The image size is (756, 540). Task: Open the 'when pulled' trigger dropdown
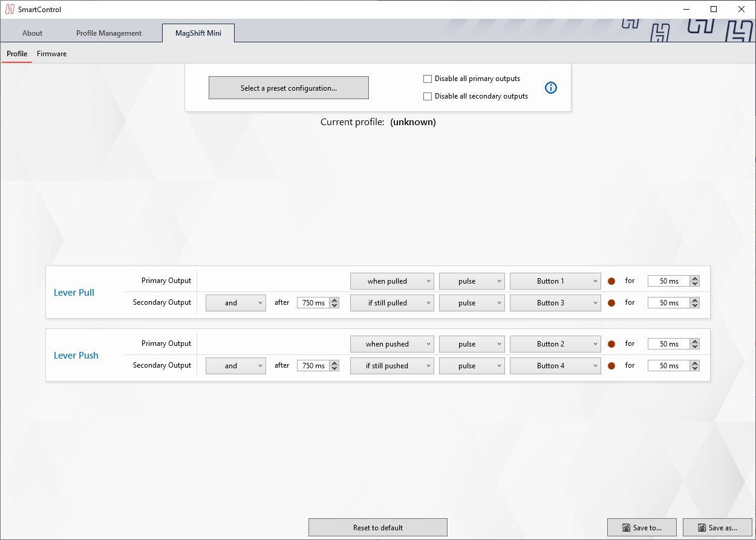[392, 281]
